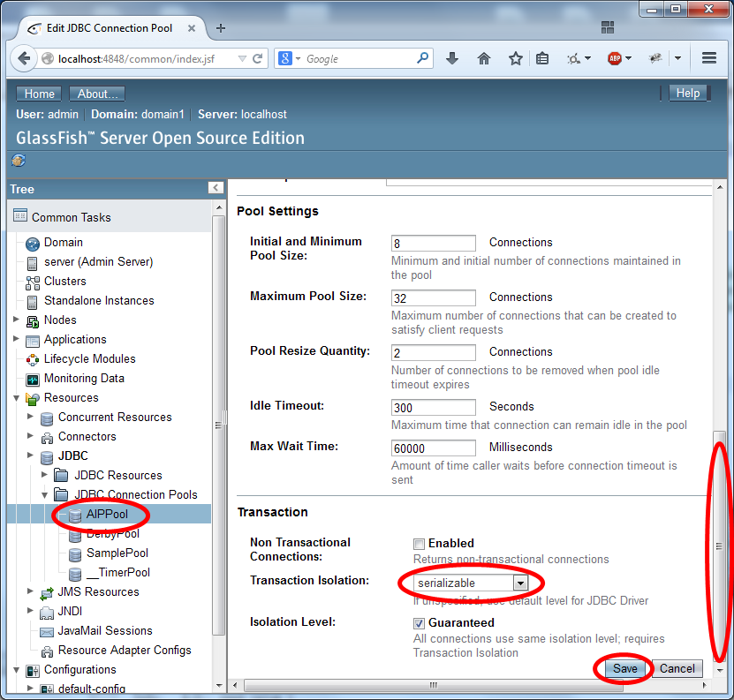Go back with browser back arrow
Image resolution: width=734 pixels, height=700 pixels.
click(x=23, y=58)
